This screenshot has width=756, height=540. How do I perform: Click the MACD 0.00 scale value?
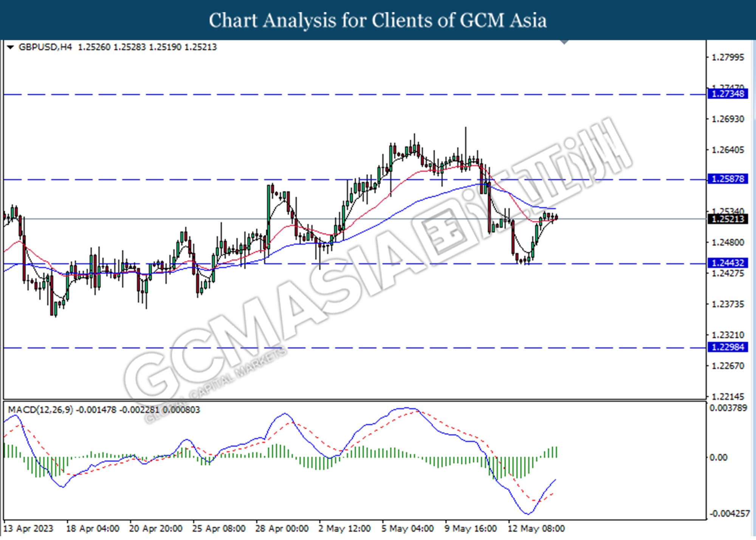tap(718, 458)
